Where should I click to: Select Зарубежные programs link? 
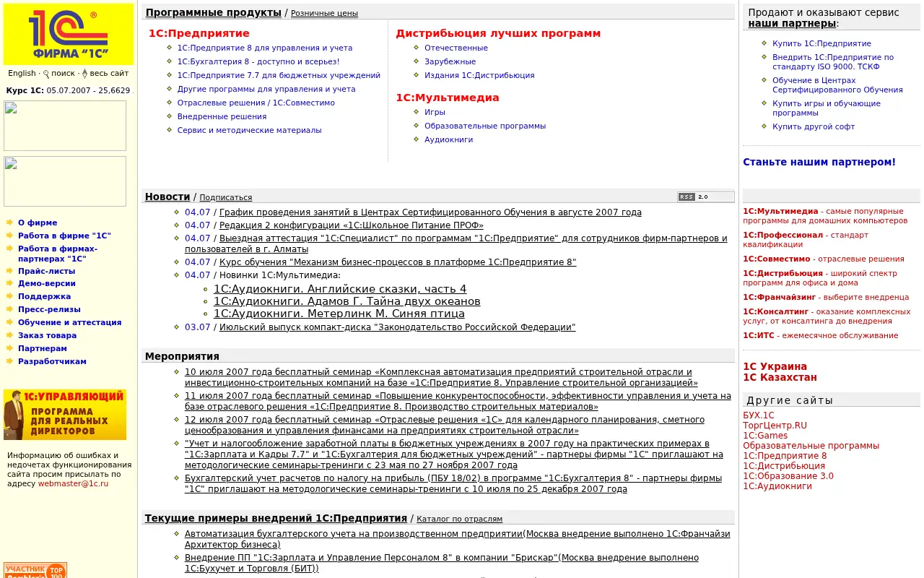450,61
